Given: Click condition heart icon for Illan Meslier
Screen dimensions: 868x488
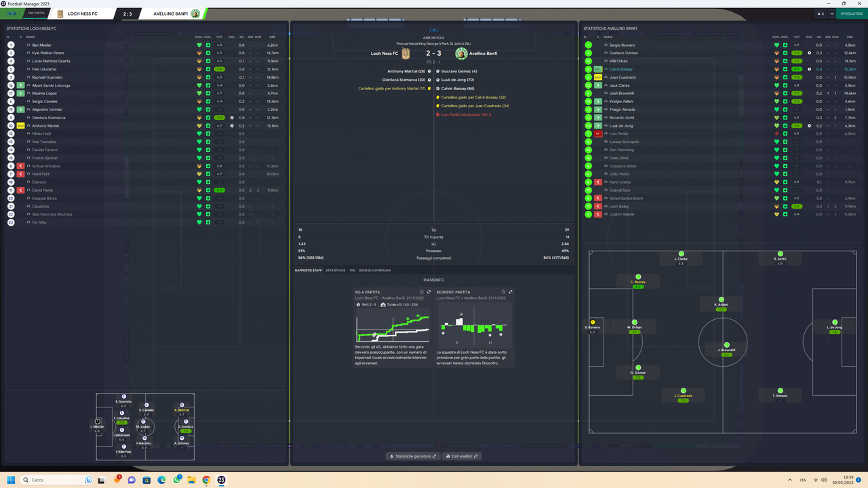Looking at the screenshot, I should (x=199, y=45).
